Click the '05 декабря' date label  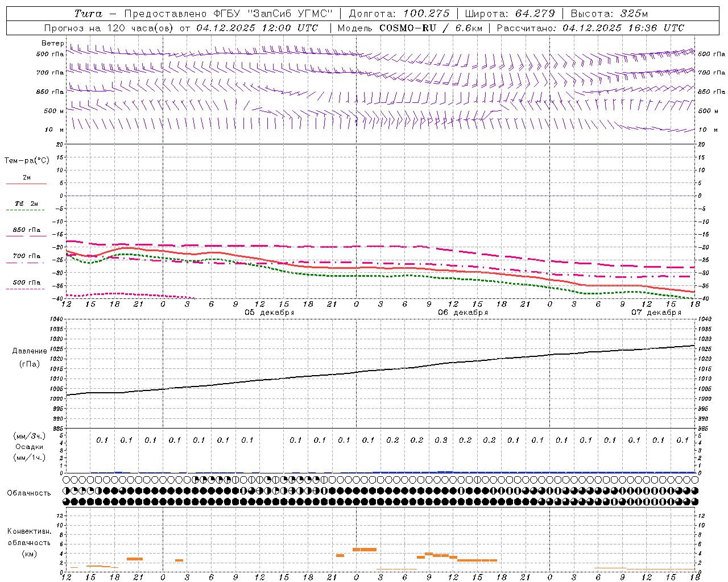click(x=270, y=313)
